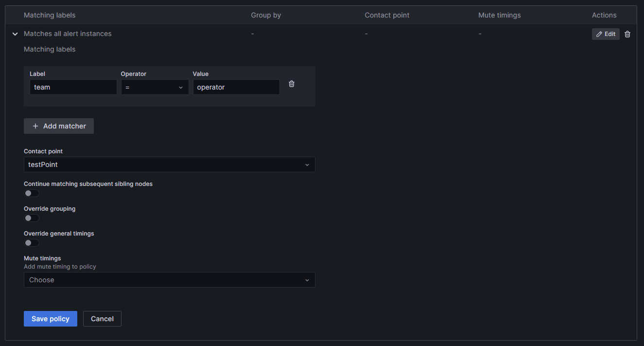The height and width of the screenshot is (346, 644).
Task: Select the Matching labels column header
Action: pos(49,15)
